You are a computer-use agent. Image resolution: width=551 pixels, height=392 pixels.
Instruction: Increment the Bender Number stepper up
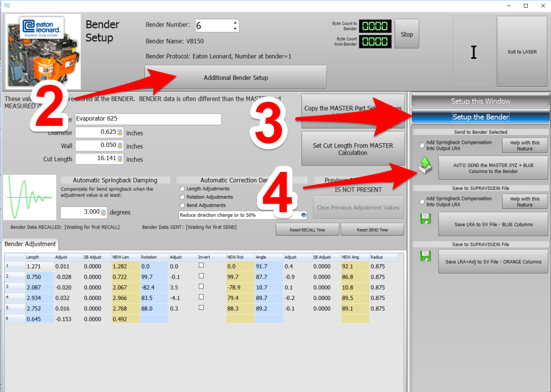click(235, 23)
